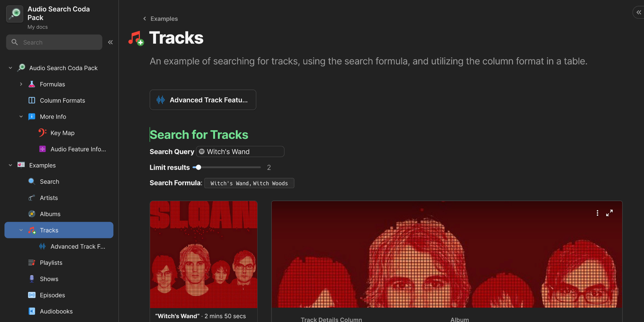The image size is (644, 322).
Task: Click the Examples breadcrumb link
Action: [x=164, y=19]
